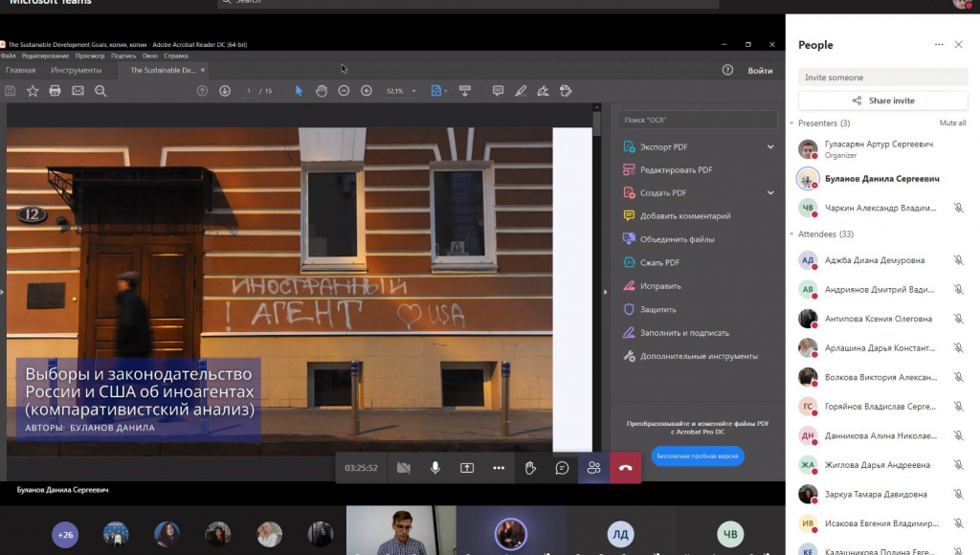Add document to favorites with the star icon
Screen dimensions: 980x555
point(33,91)
